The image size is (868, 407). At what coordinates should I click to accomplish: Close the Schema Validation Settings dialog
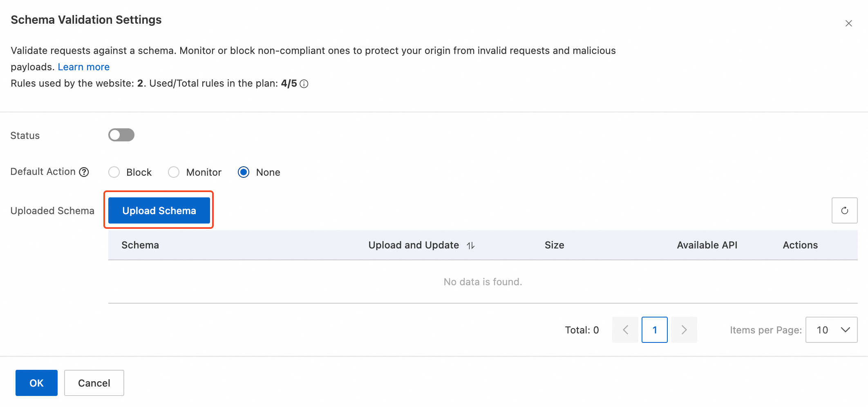pyautogui.click(x=848, y=23)
